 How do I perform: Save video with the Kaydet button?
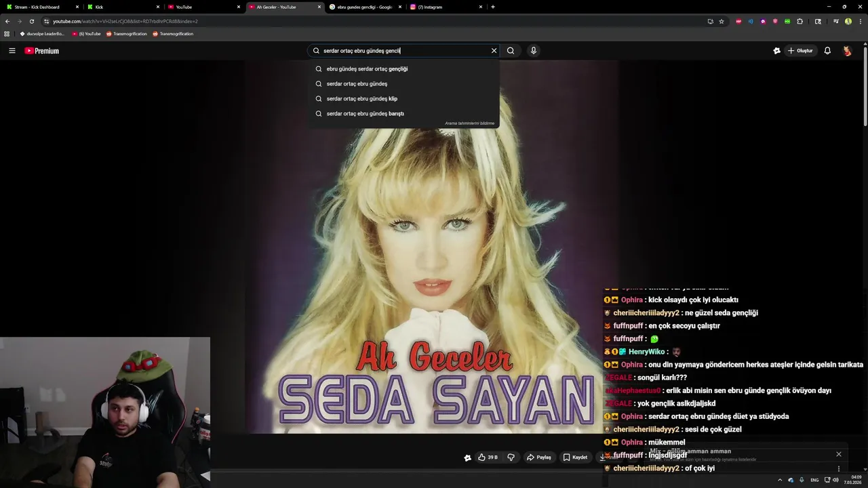coord(575,457)
